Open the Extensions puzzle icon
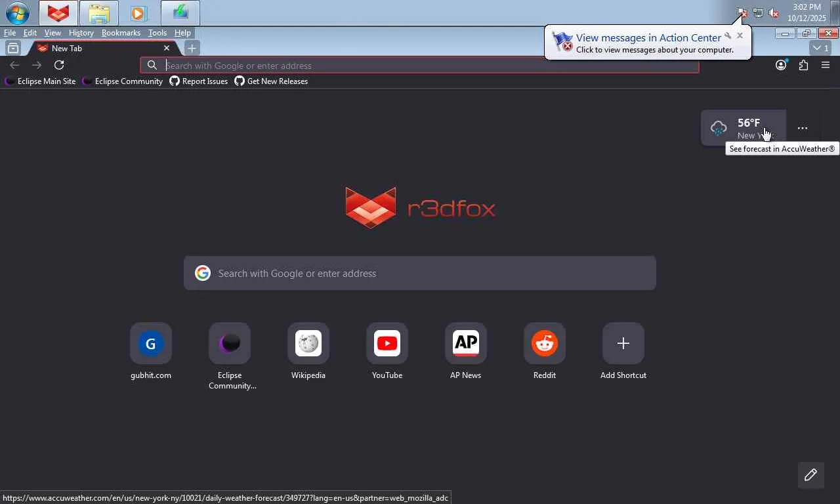The height and width of the screenshot is (504, 840). tap(803, 65)
